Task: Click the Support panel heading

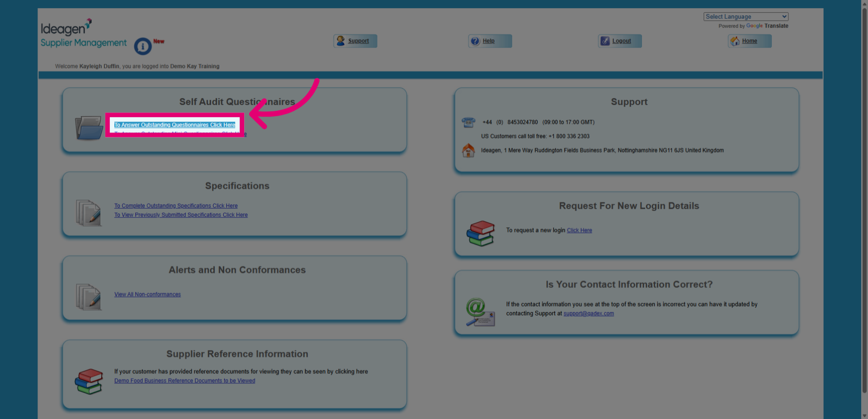Action: (629, 102)
